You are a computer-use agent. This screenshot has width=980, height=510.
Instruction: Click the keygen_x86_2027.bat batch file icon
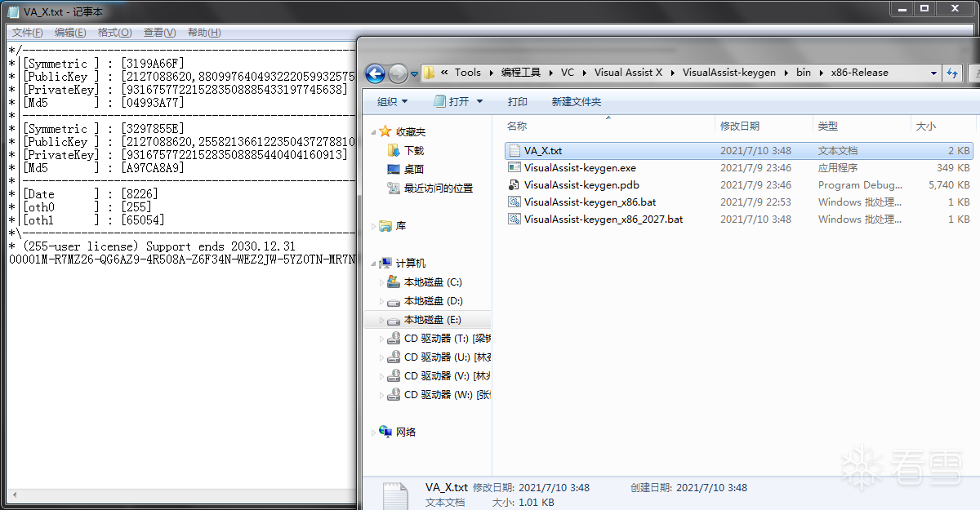click(x=514, y=220)
